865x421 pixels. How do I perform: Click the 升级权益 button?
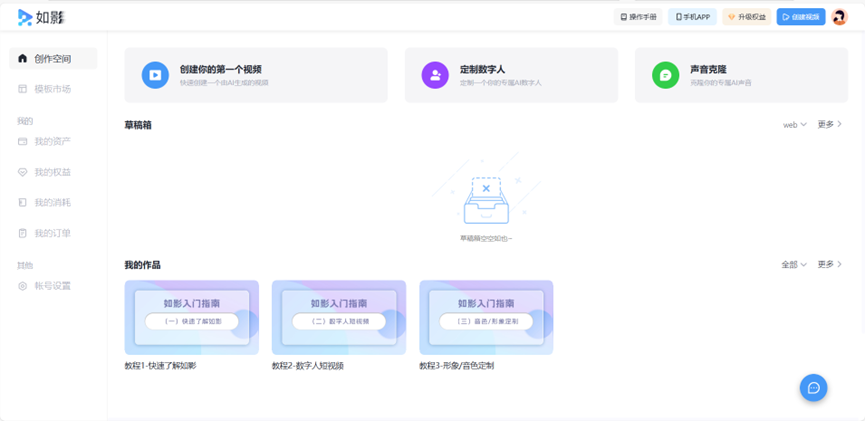(746, 17)
